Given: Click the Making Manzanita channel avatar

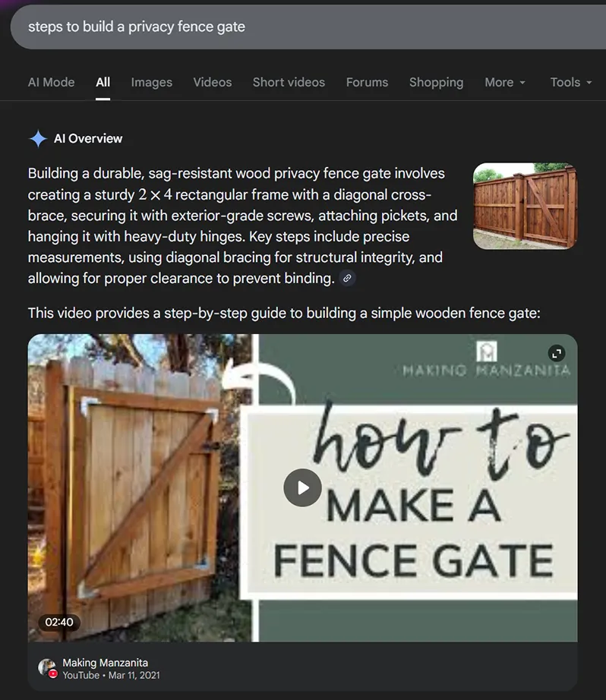Looking at the screenshot, I should pos(47,668).
